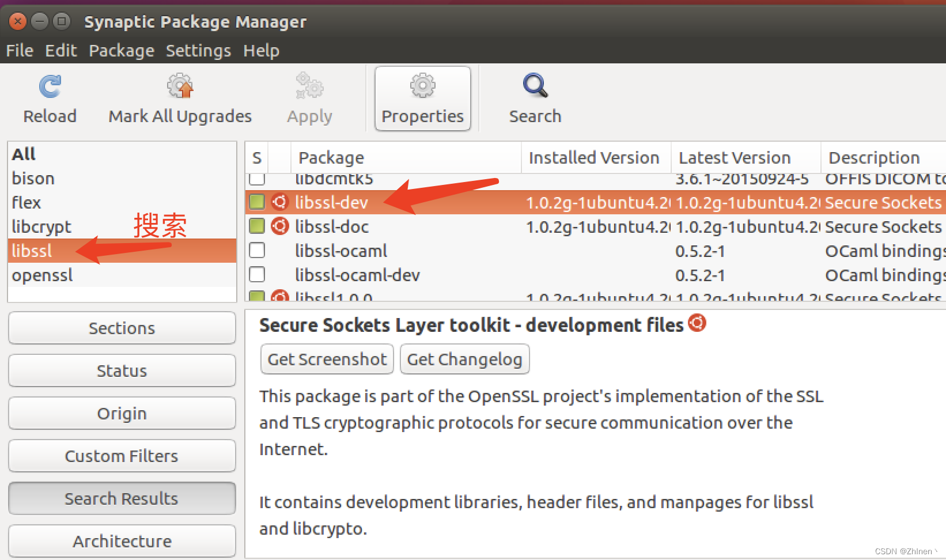This screenshot has height=560, width=946.
Task: Click the Get Changelog button
Action: click(464, 359)
